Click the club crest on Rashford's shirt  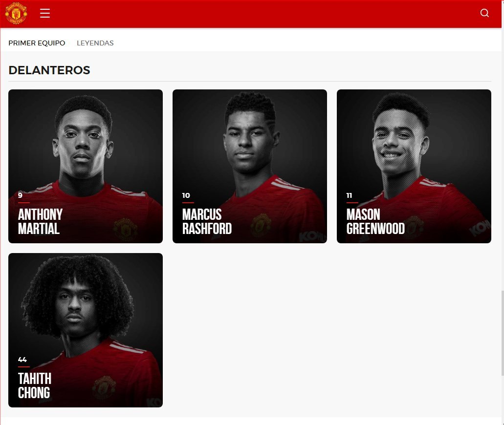(x=261, y=225)
